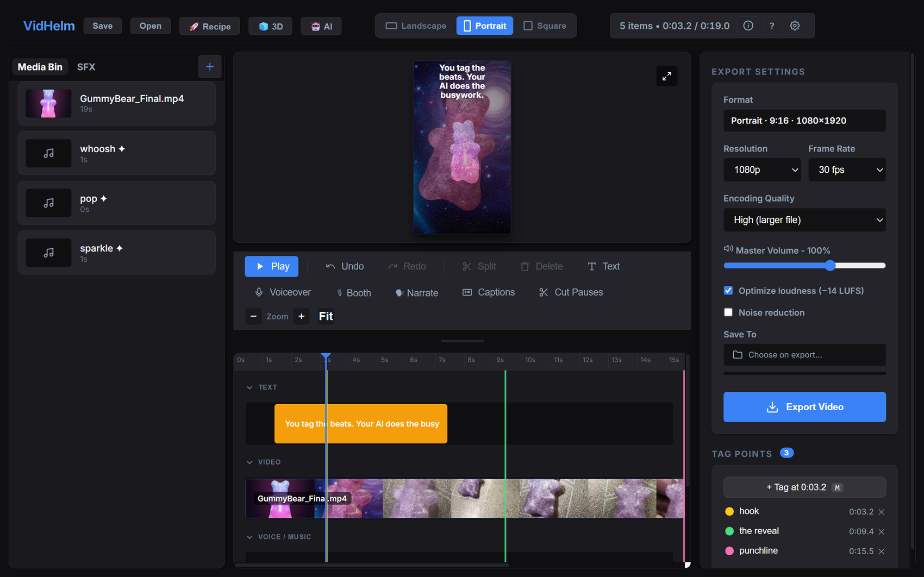
Task: Click Export Video
Action: click(804, 407)
